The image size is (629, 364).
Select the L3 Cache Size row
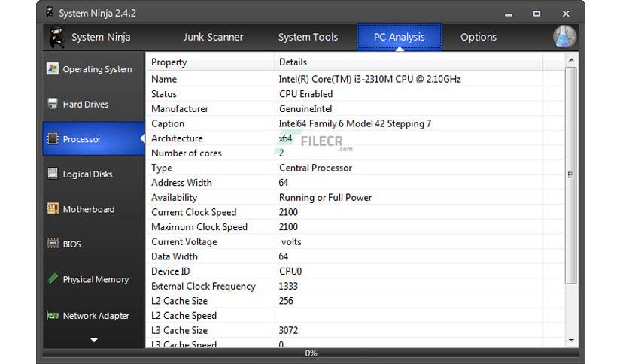(355, 331)
